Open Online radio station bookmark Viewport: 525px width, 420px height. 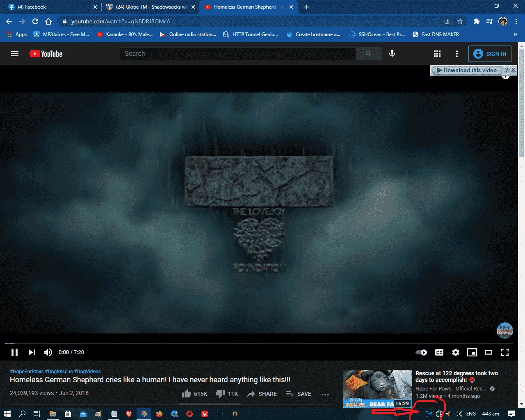pos(188,34)
